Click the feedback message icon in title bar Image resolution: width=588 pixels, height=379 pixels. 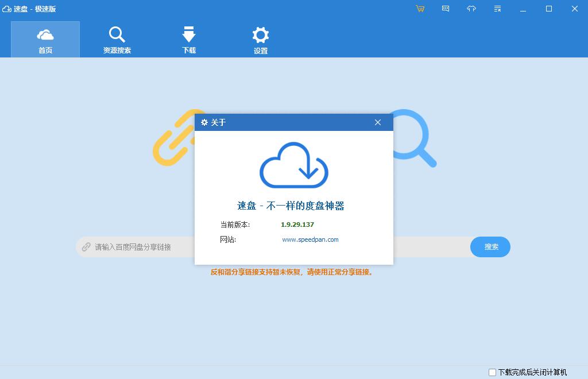tap(446, 9)
